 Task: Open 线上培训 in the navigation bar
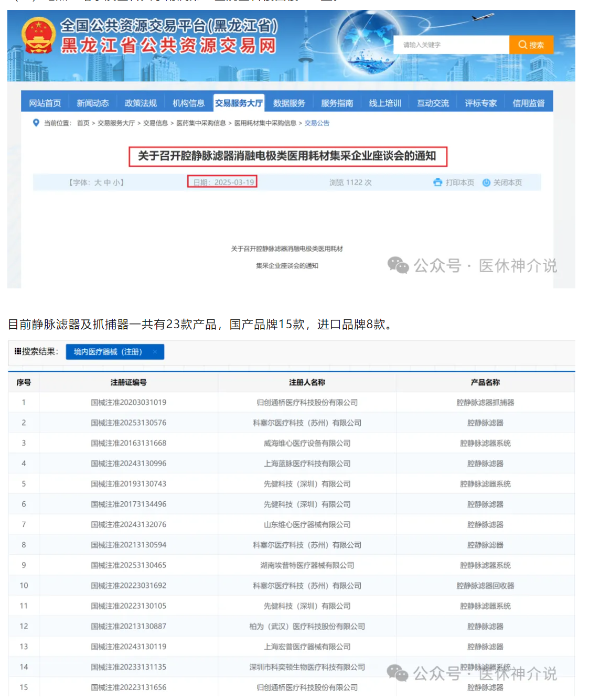click(385, 103)
